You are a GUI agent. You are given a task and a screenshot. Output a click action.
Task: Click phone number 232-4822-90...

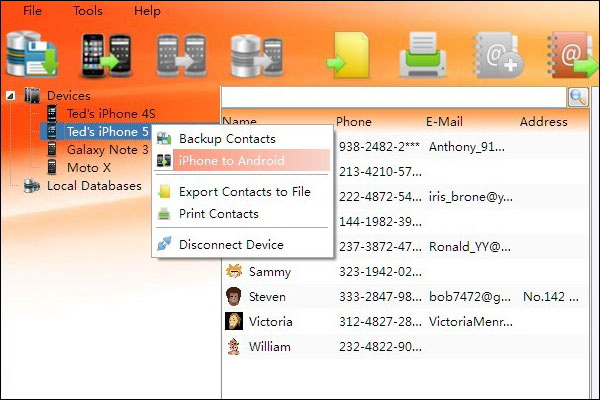(380, 347)
